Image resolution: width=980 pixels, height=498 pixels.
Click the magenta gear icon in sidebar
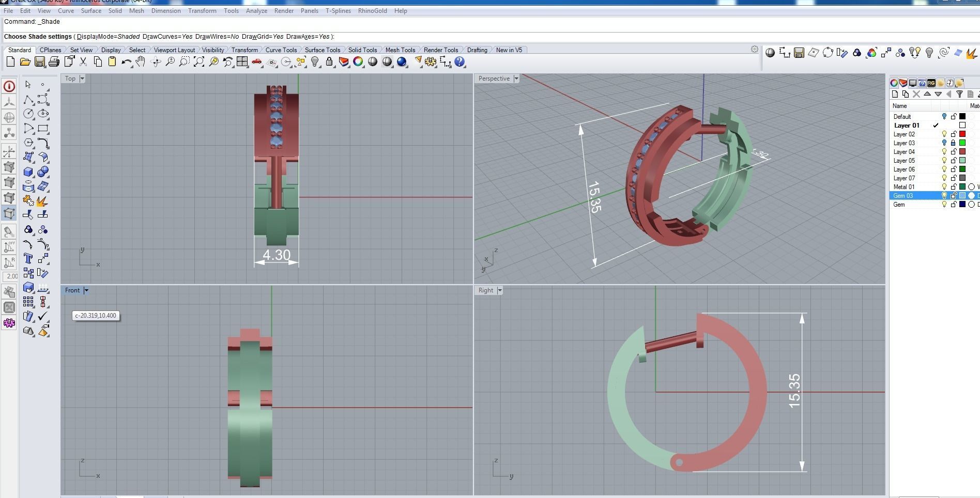coord(9,323)
